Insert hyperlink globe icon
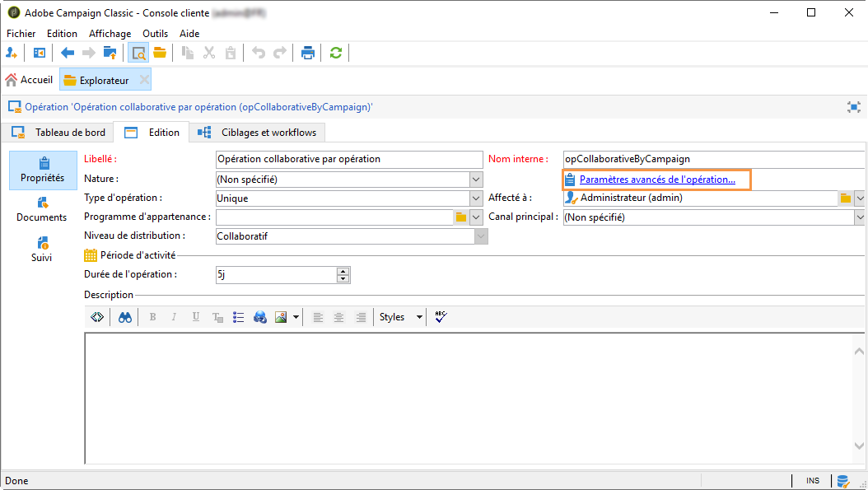This screenshot has width=868, height=490. tap(260, 317)
